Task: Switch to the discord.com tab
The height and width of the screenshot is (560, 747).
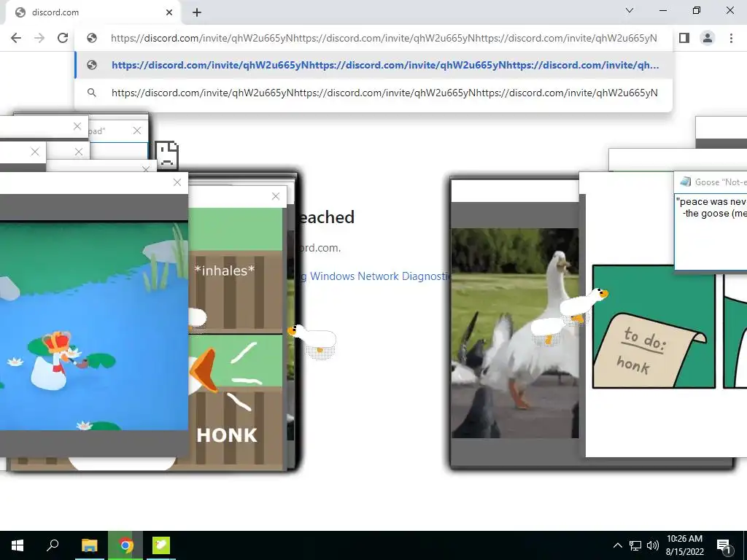Action: point(93,12)
